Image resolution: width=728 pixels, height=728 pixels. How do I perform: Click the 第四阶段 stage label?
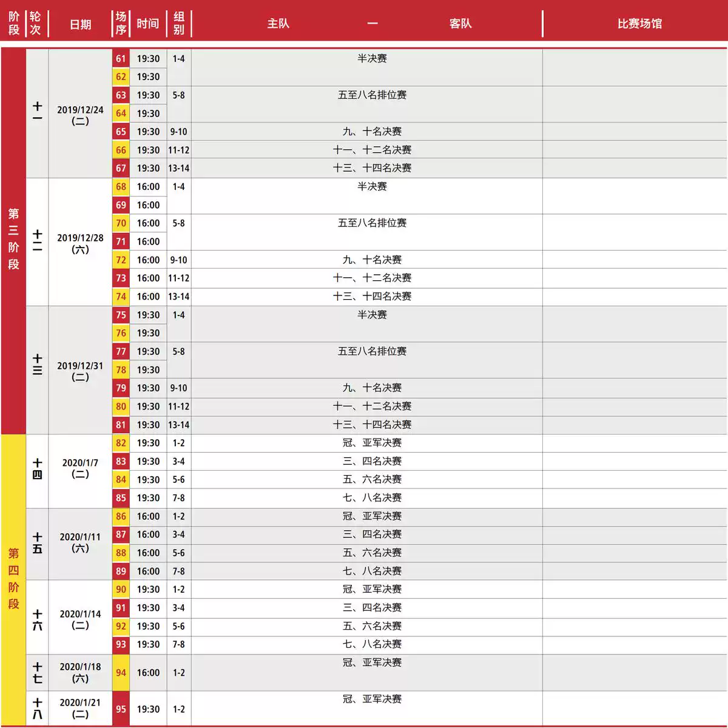click(13, 578)
